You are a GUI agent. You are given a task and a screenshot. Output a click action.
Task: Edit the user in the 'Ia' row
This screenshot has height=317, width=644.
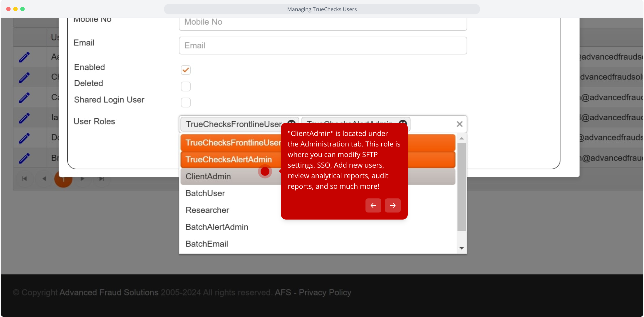[24, 118]
